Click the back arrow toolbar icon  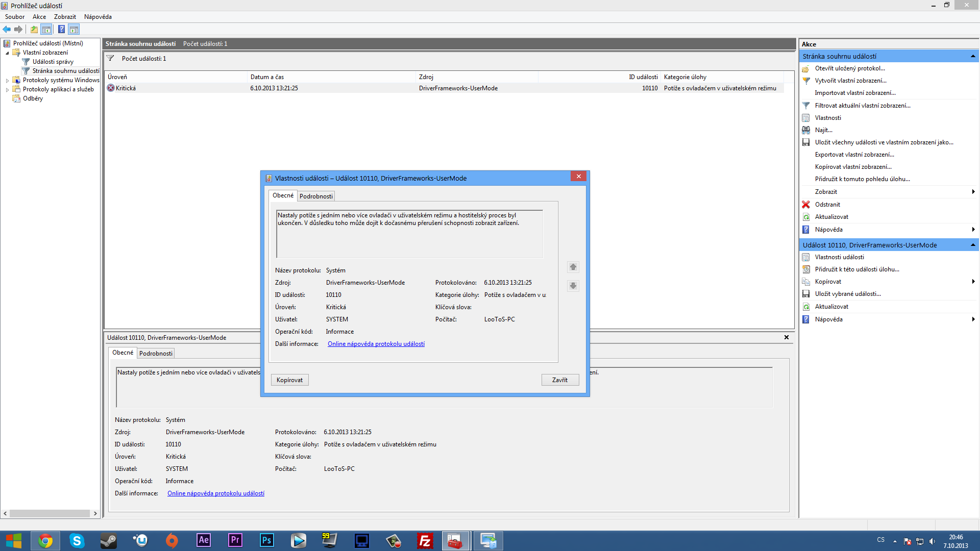7,29
